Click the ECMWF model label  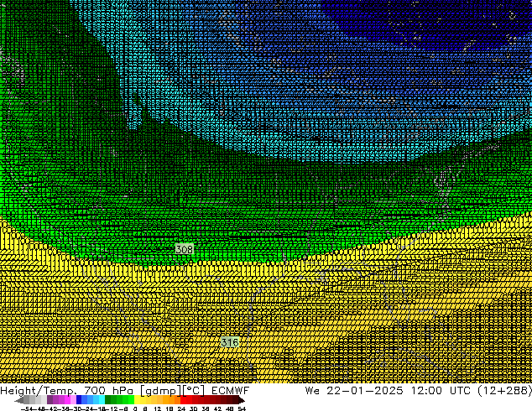231,391
